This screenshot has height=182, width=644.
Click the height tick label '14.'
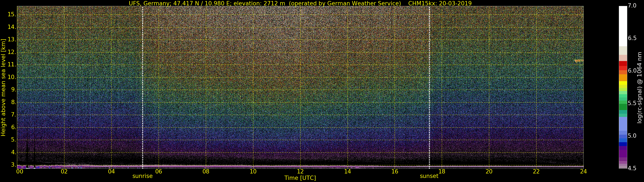tap(12, 27)
